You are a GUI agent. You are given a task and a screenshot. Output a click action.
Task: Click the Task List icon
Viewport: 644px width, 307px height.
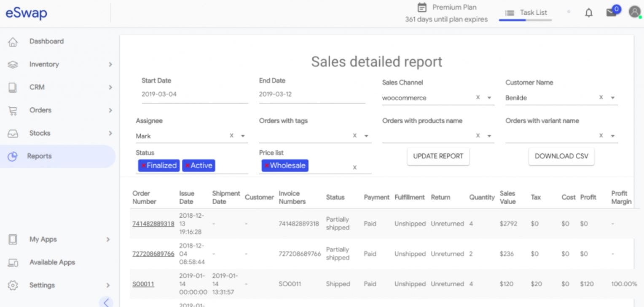[x=510, y=13]
